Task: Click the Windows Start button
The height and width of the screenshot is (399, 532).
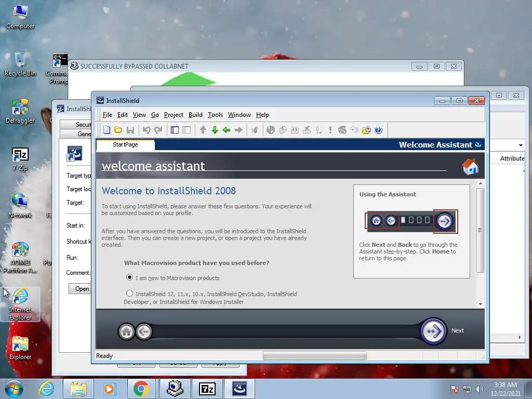Action: pos(14,389)
